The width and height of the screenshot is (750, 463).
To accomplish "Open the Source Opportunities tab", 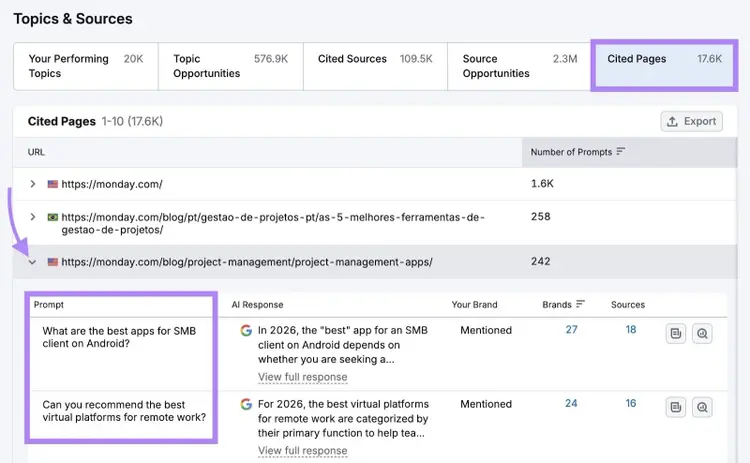I will [x=519, y=66].
